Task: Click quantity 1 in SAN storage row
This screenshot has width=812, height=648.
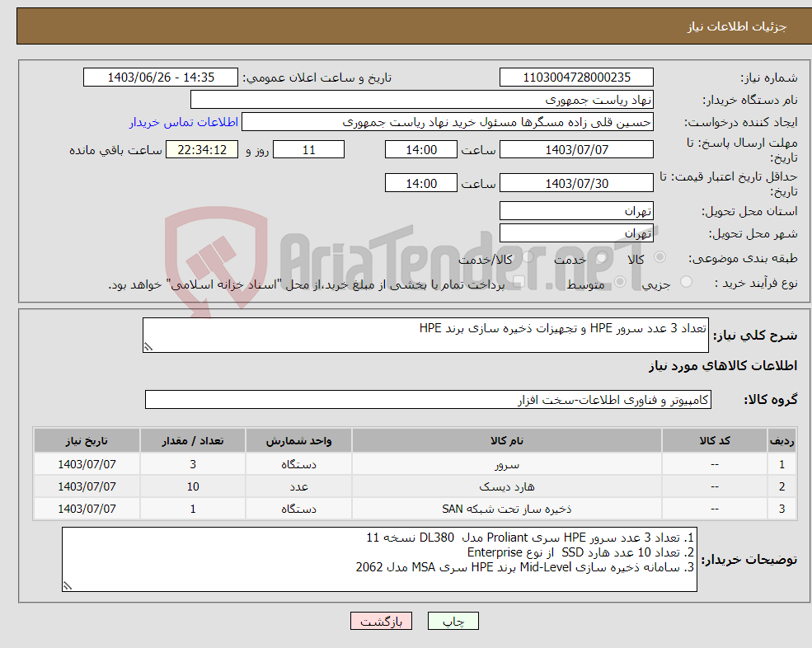Action: click(x=193, y=509)
